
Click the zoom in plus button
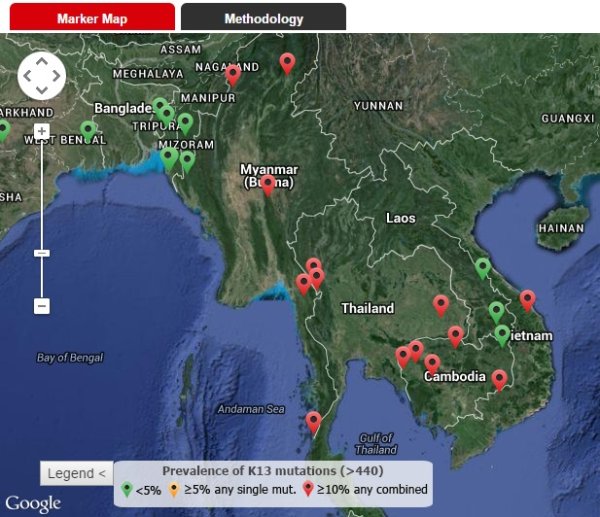pyautogui.click(x=42, y=131)
